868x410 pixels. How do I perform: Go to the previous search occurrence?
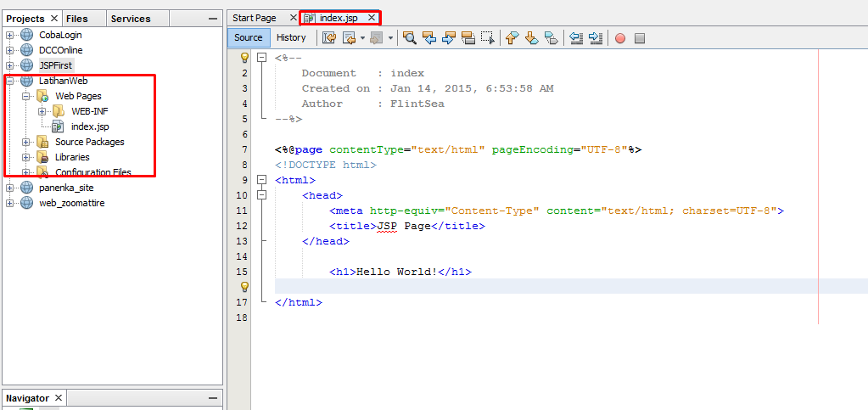(x=429, y=37)
